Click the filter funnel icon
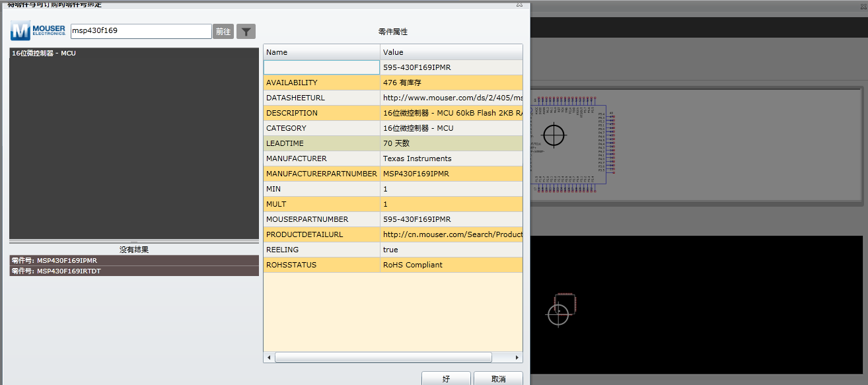The height and width of the screenshot is (385, 868). 246,31
